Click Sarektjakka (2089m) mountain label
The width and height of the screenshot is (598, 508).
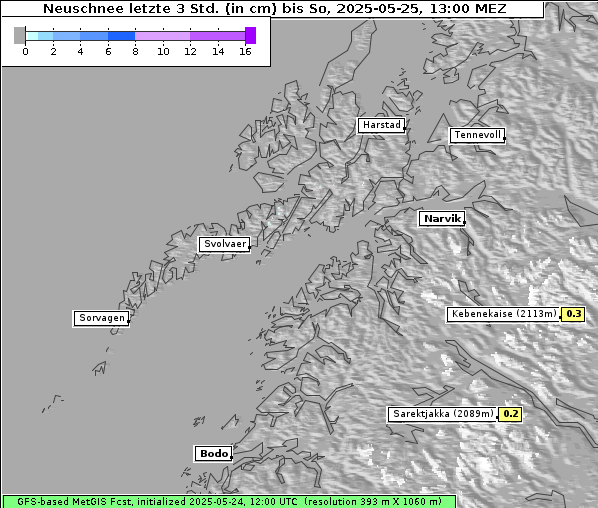[x=443, y=414]
